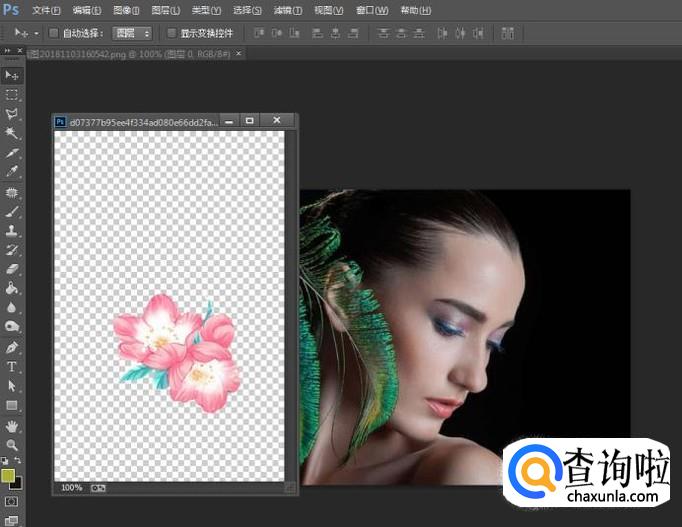Click the yellow-green foreground color swatch
The height and width of the screenshot is (527, 682).
[x=8, y=475]
